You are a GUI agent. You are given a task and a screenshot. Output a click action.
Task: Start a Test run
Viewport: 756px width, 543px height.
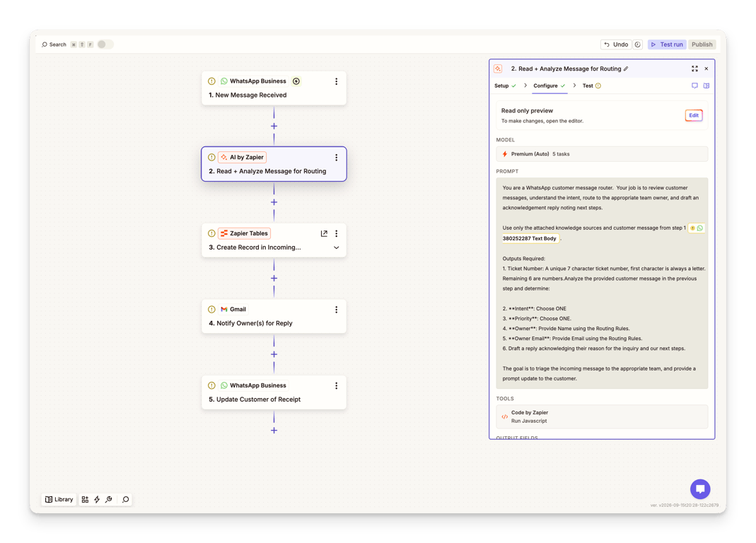tap(667, 45)
